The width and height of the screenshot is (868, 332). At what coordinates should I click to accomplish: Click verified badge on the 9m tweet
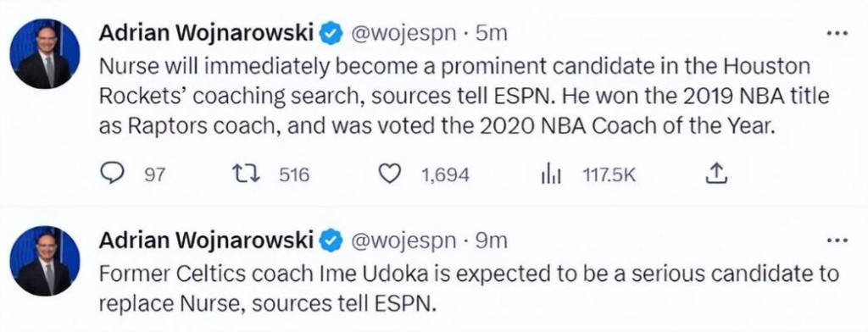331,241
